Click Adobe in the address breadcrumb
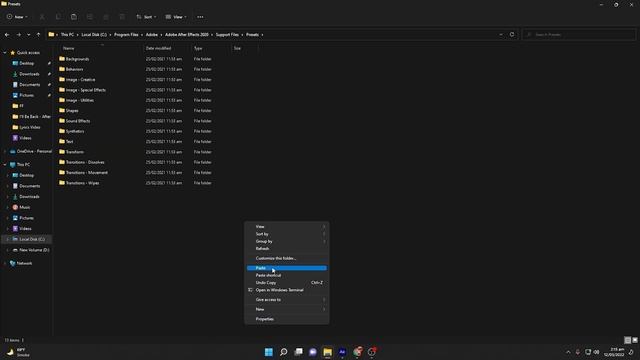The width and height of the screenshot is (640, 360). pos(152,35)
